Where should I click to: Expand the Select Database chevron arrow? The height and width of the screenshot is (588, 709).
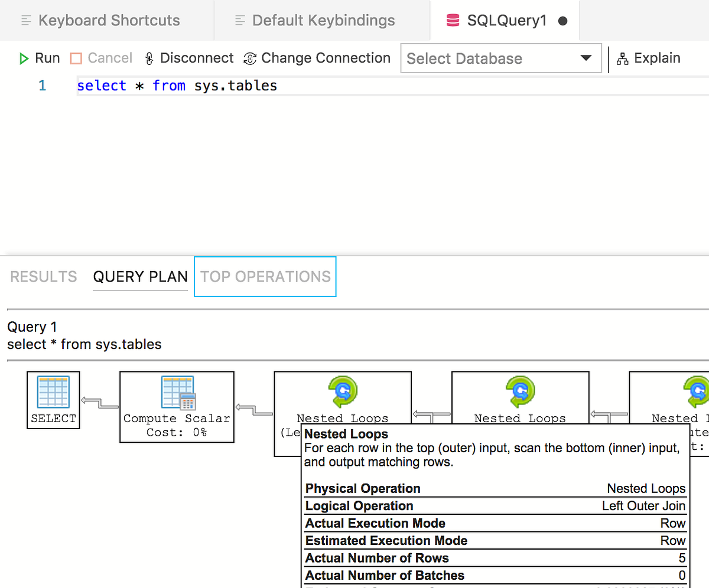tap(586, 58)
